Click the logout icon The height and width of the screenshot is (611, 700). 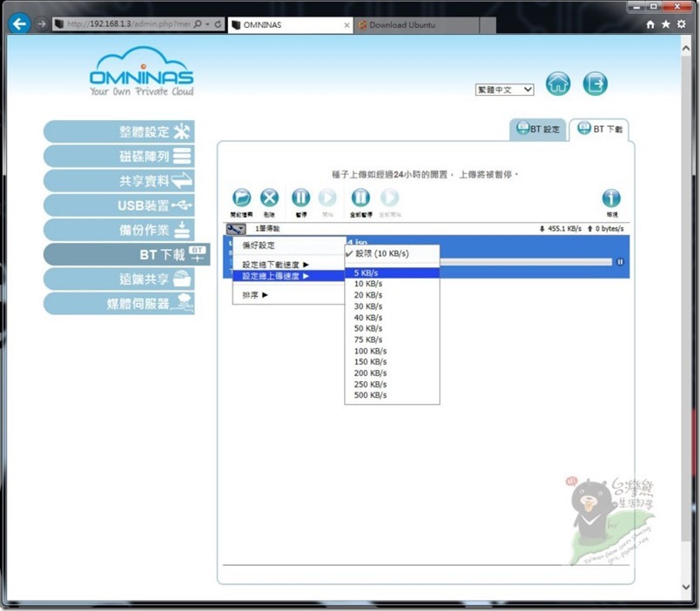pyautogui.click(x=596, y=84)
